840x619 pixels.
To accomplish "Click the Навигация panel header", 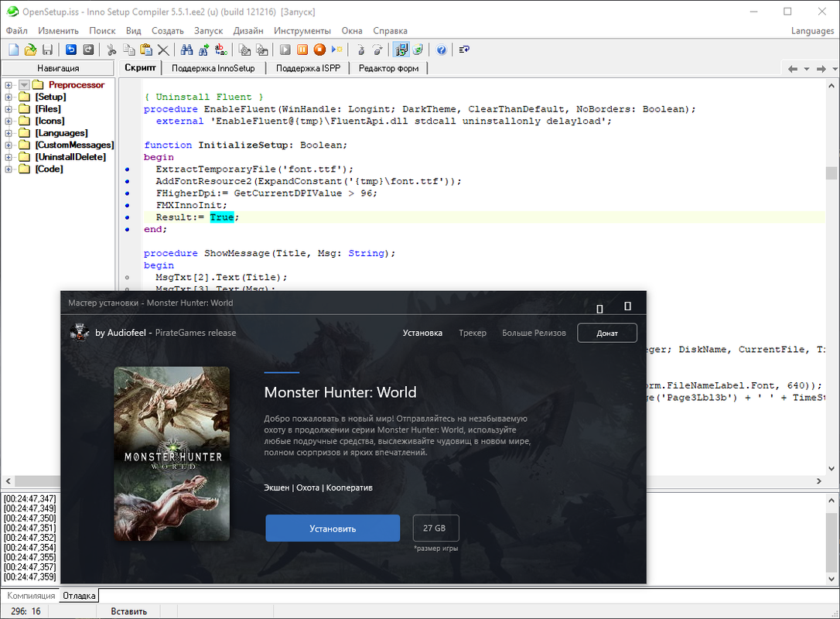I will [x=58, y=68].
